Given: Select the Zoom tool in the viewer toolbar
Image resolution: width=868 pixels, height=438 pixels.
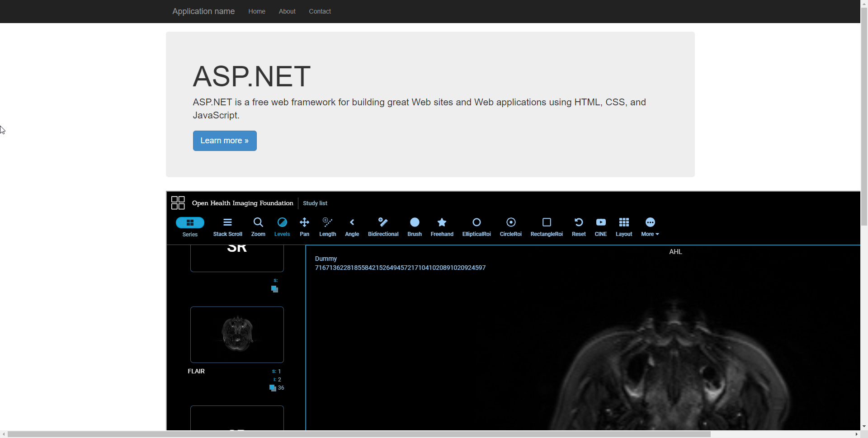Looking at the screenshot, I should tap(258, 226).
